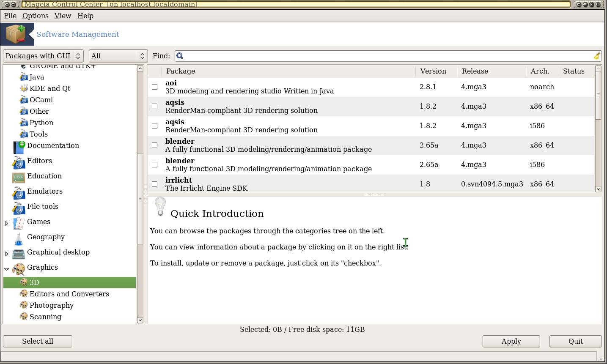Open the Packages with GUI dropdown
This screenshot has width=607, height=364.
(43, 56)
